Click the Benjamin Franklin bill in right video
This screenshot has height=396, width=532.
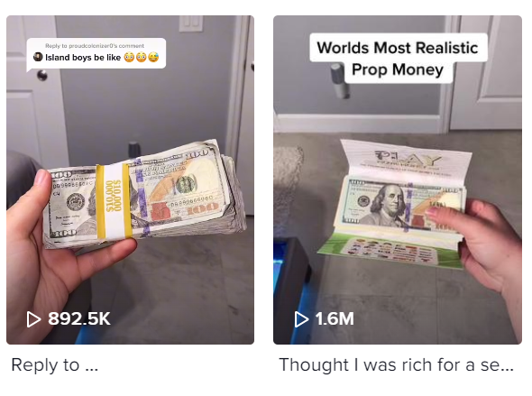click(x=404, y=205)
